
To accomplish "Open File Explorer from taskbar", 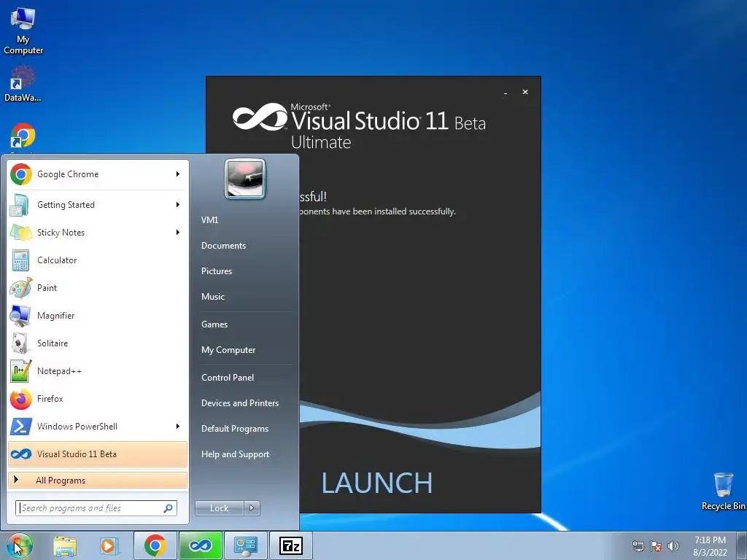I will tap(65, 545).
